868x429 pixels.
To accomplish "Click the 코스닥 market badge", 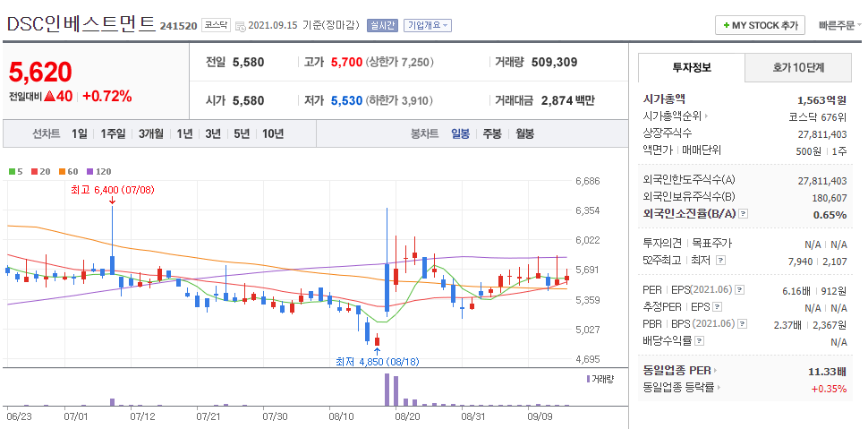I will click(216, 25).
